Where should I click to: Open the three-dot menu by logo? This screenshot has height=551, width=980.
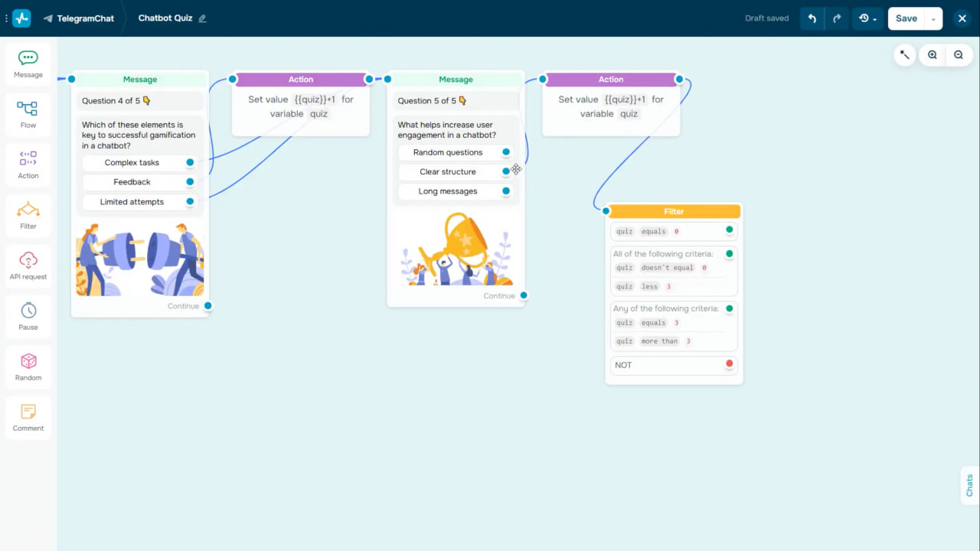click(x=6, y=18)
